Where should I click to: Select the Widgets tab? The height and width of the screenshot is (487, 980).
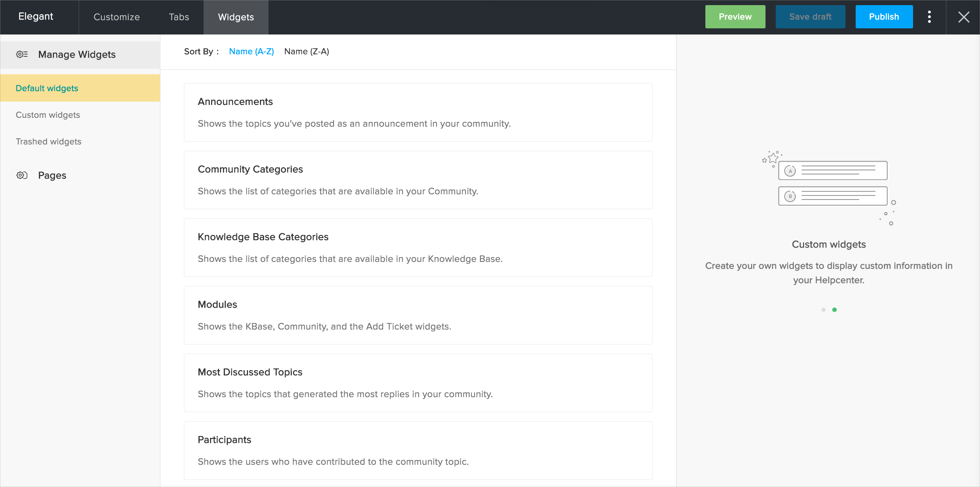pos(236,17)
